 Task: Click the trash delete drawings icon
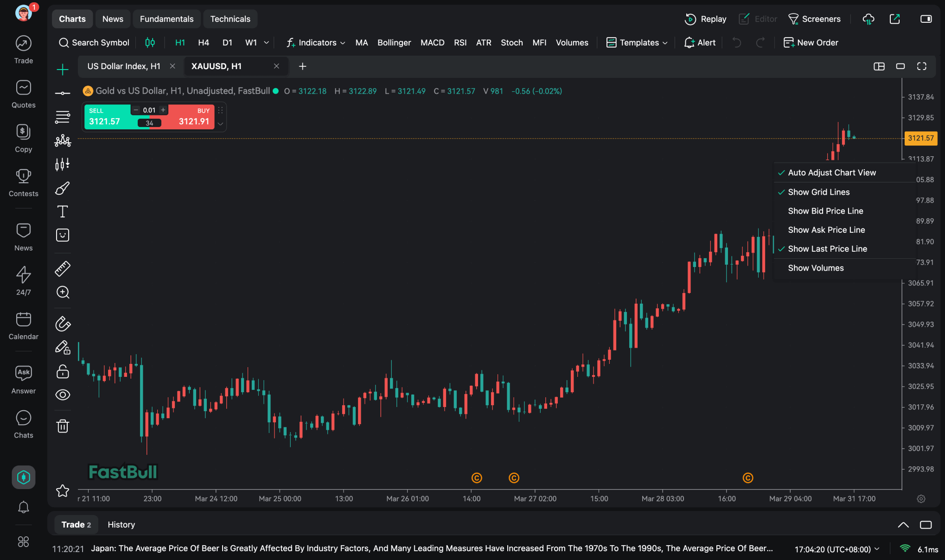click(63, 426)
